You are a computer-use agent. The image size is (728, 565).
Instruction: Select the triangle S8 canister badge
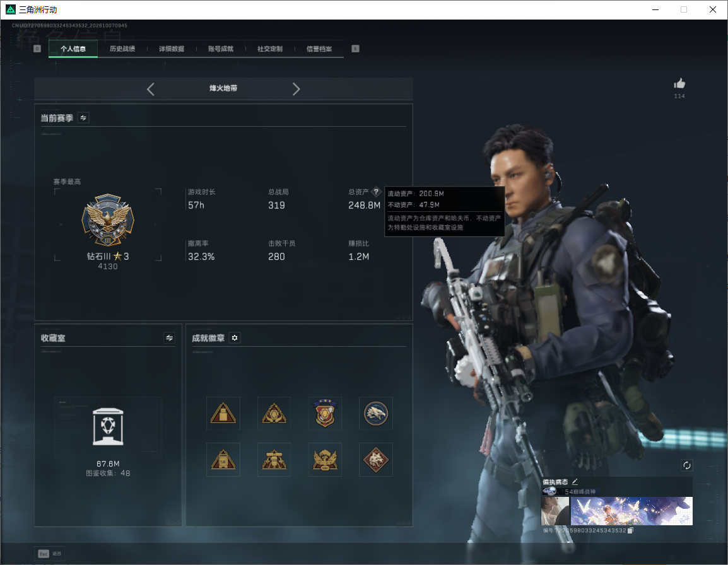click(223, 460)
